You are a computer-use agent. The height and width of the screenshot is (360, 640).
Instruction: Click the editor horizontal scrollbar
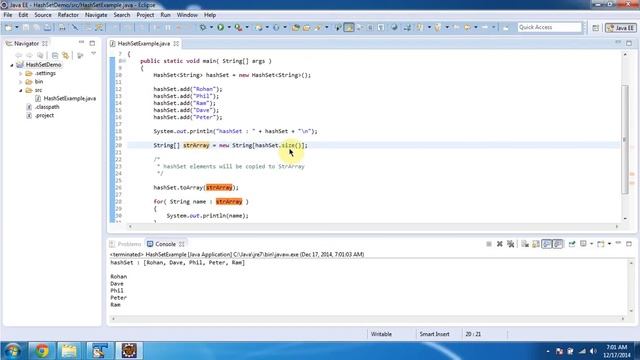tap(373, 226)
